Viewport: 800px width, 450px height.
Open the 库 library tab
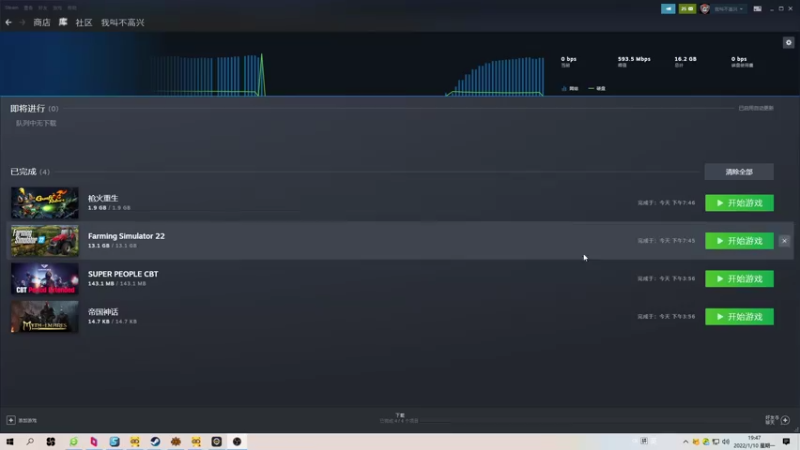63,22
